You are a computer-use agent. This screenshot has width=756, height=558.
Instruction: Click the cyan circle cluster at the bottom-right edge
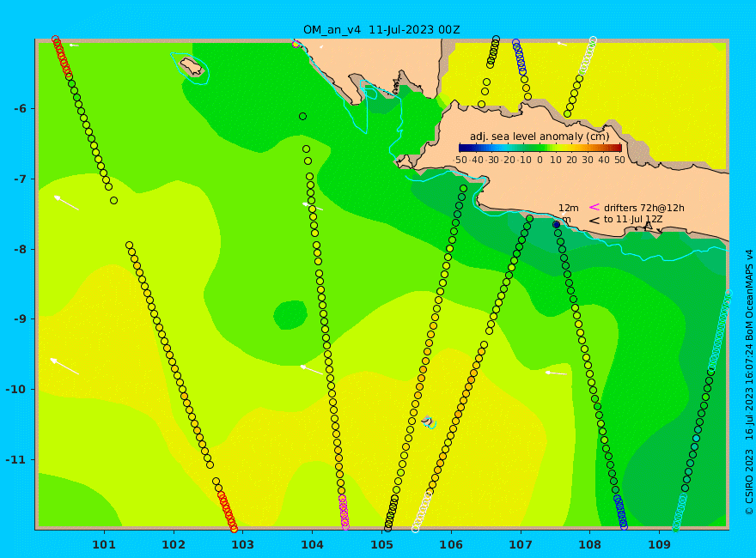coord(680,513)
